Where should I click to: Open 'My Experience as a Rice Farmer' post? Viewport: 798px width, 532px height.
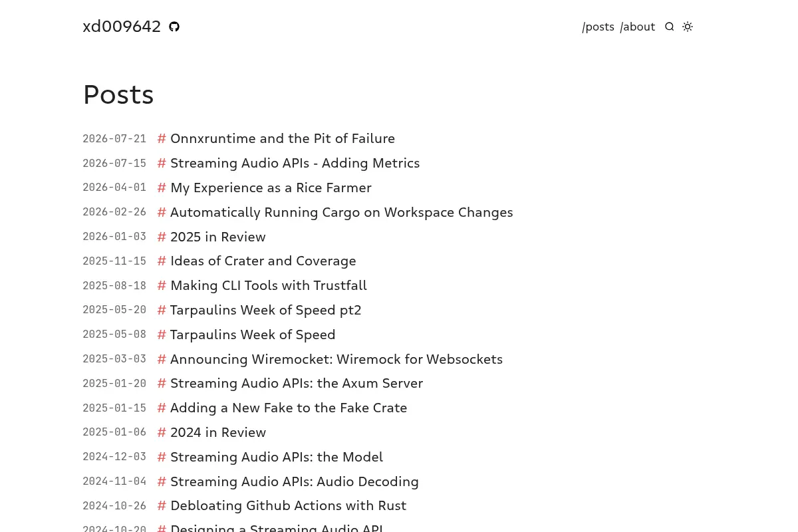[x=271, y=188]
